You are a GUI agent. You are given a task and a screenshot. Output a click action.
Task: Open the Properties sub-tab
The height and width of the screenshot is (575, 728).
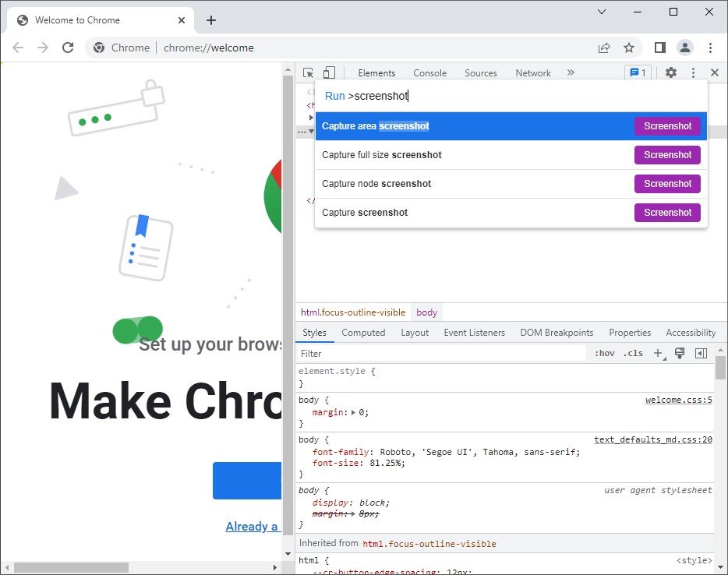point(630,333)
